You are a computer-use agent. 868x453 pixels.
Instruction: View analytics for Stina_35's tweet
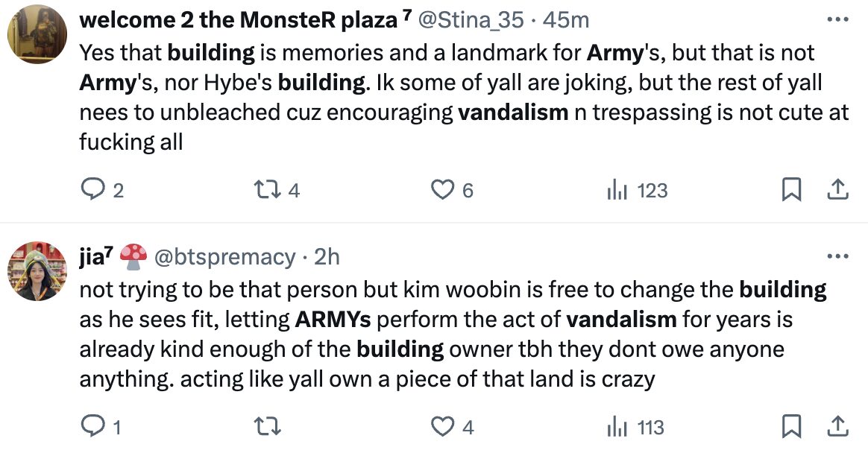pos(616,191)
